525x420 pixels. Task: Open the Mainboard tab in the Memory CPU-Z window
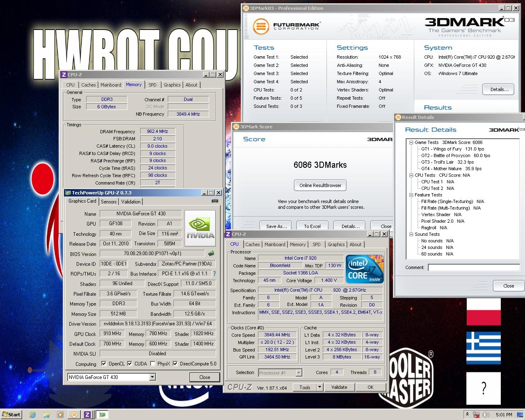click(111, 85)
